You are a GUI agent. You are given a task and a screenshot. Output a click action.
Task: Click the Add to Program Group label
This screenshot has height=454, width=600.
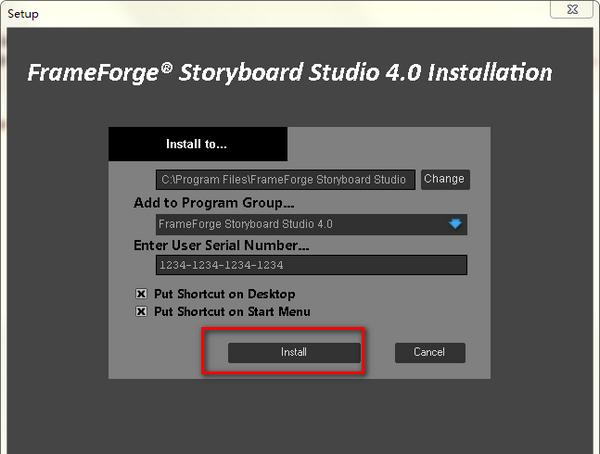(206, 203)
